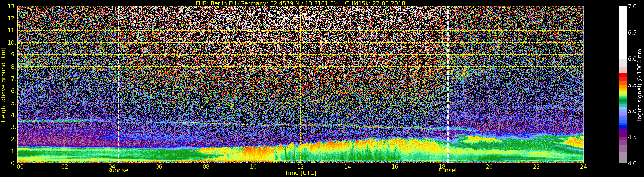
Task: Click the height axis tick label "4."
Action: click(13, 115)
